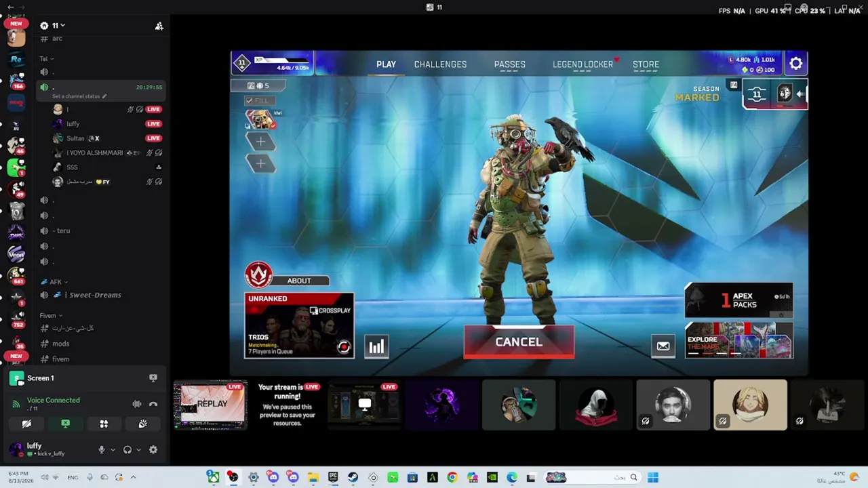Open the Discord soundboard icon
The height and width of the screenshot is (488, 868).
(x=142, y=424)
